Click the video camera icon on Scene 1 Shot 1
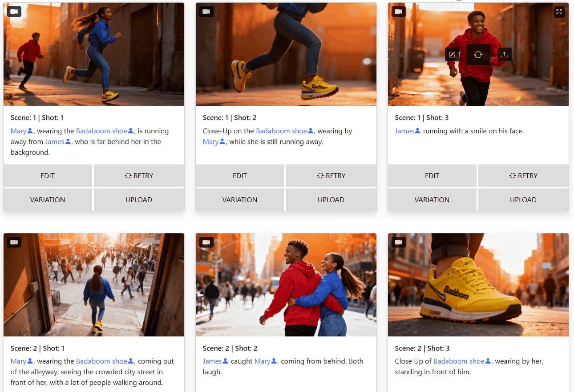 pos(14,11)
